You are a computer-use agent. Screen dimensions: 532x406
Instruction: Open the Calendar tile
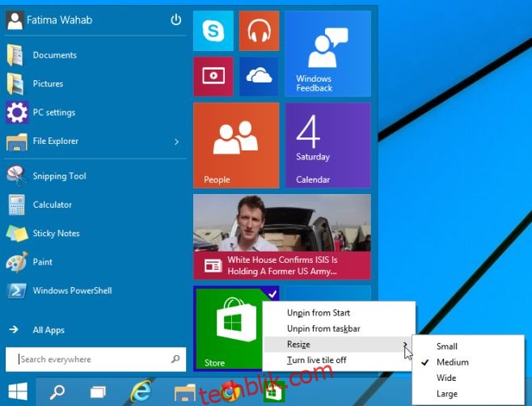coord(327,146)
